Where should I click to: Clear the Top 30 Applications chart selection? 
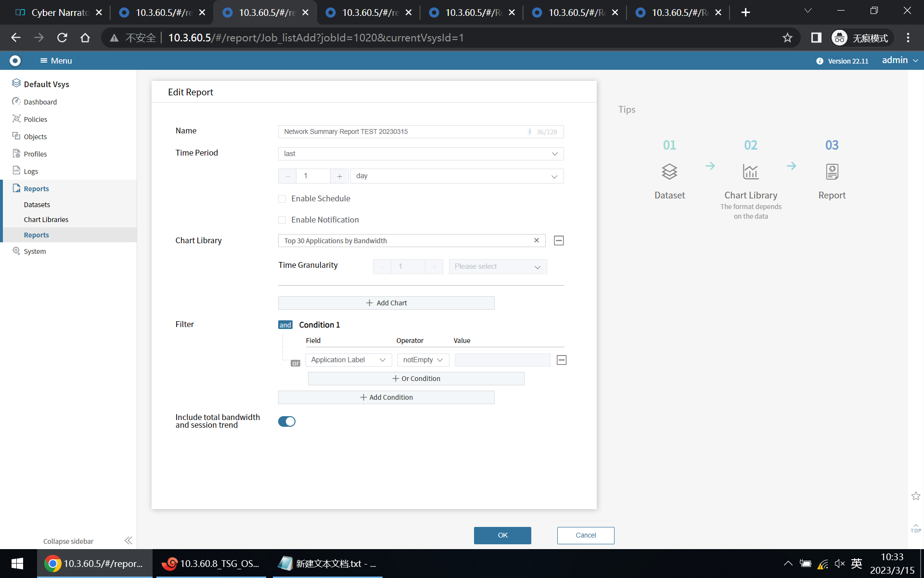coord(537,240)
